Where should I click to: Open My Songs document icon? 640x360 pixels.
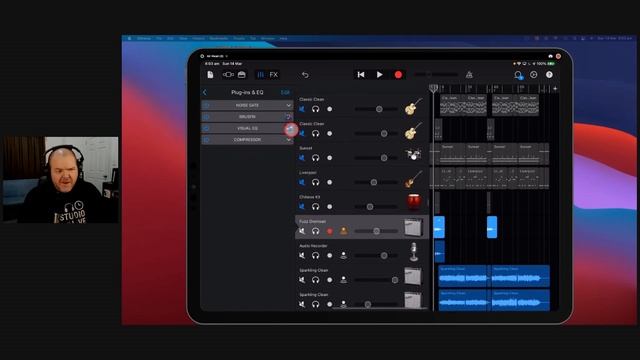tap(210, 75)
